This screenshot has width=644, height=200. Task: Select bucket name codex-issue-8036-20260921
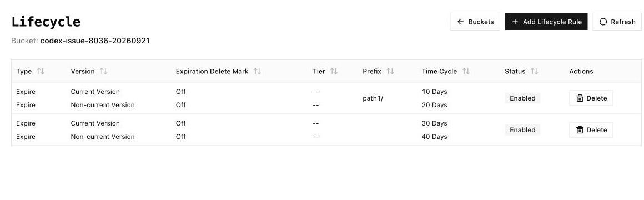point(95,41)
